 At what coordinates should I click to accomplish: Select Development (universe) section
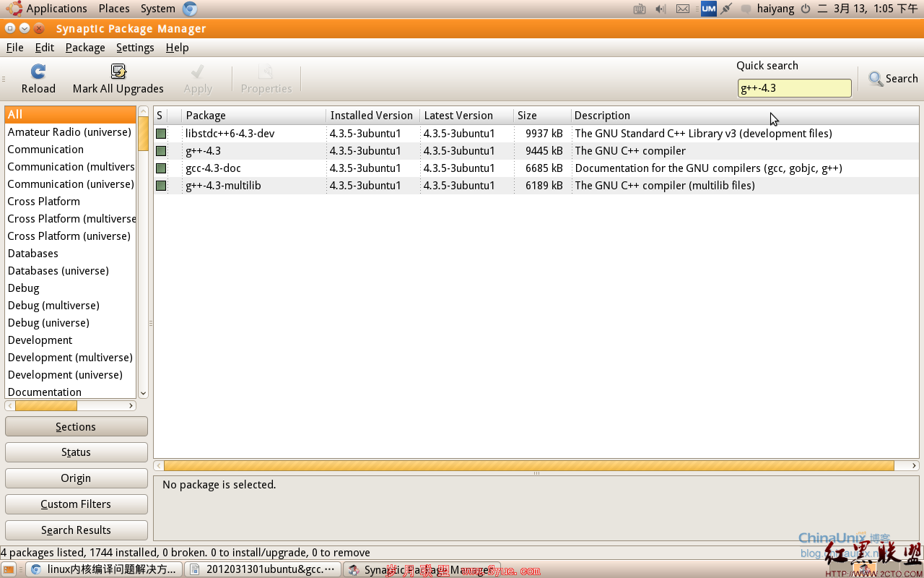tap(71, 375)
